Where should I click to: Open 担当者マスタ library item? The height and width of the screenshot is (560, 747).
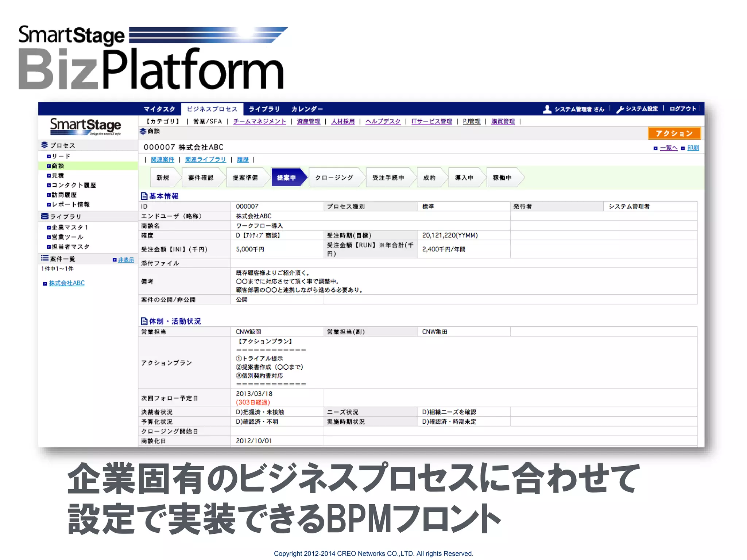click(70, 247)
